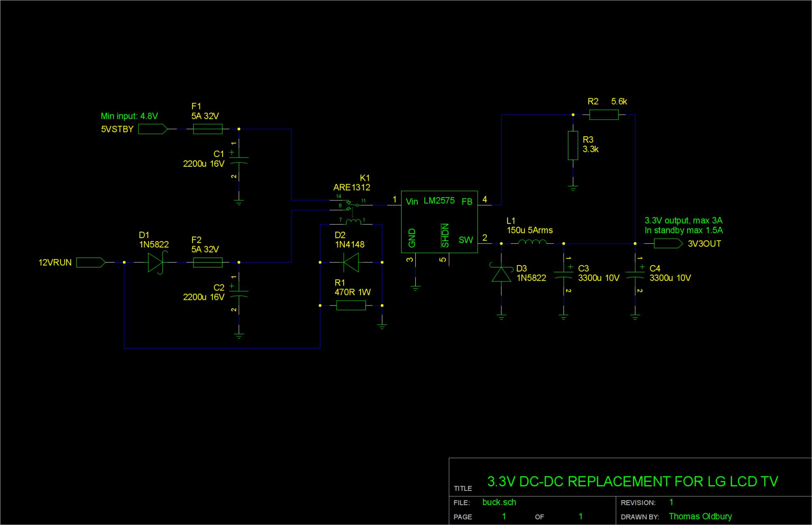This screenshot has width=812, height=525.
Task: Click the buck.sch file name field
Action: pyautogui.click(x=499, y=502)
